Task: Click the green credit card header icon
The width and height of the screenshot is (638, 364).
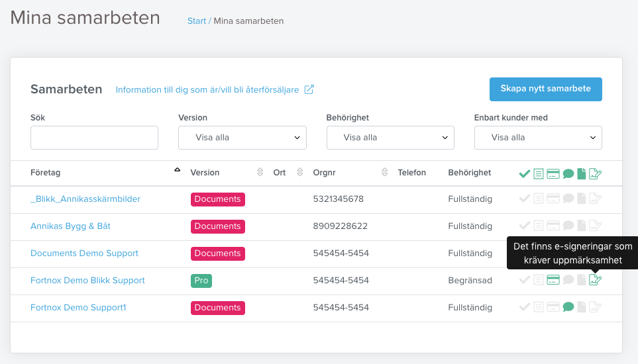Action: coord(553,174)
